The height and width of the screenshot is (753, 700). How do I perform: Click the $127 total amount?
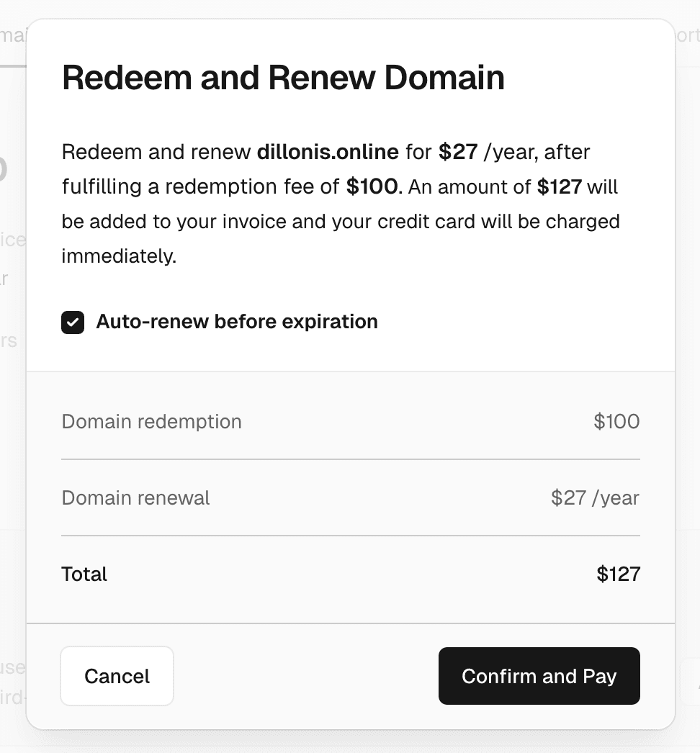click(x=618, y=574)
